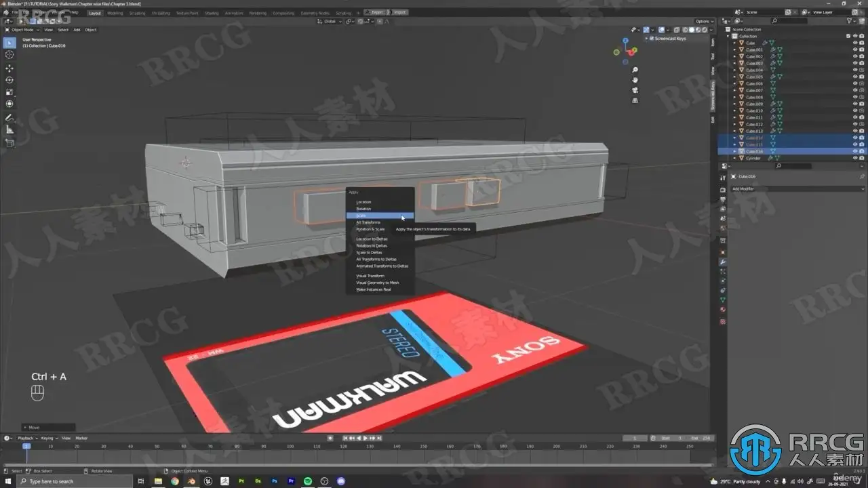Choose Scale in the Apply menu
Viewport: 868px width, 488px height.
[x=380, y=216]
